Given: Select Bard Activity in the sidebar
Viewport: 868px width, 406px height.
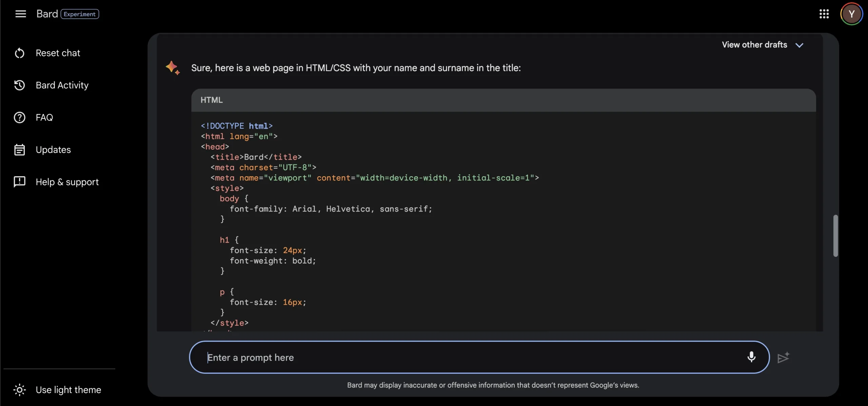Looking at the screenshot, I should point(62,85).
